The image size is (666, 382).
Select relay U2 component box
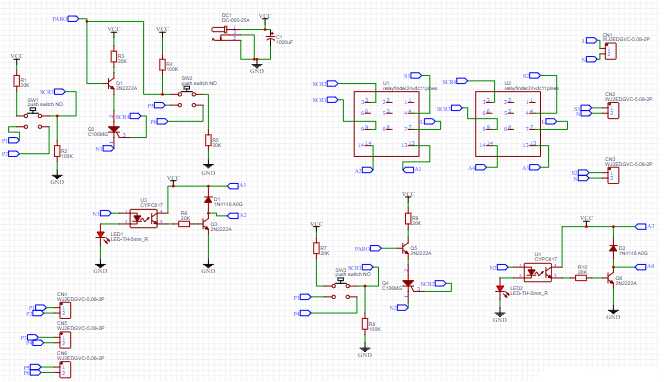pos(508,124)
